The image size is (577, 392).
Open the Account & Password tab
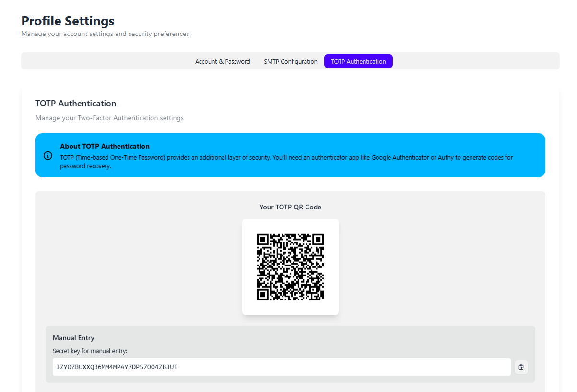223,61
